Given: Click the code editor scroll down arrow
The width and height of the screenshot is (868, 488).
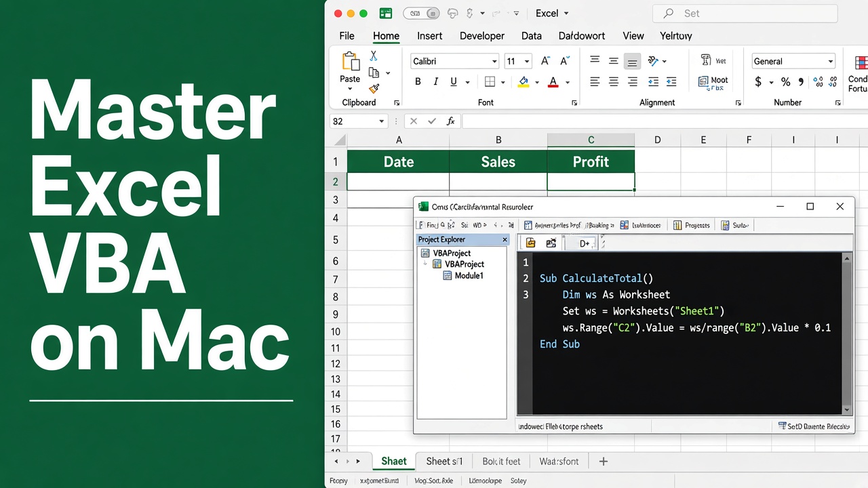Looking at the screenshot, I should [847, 409].
